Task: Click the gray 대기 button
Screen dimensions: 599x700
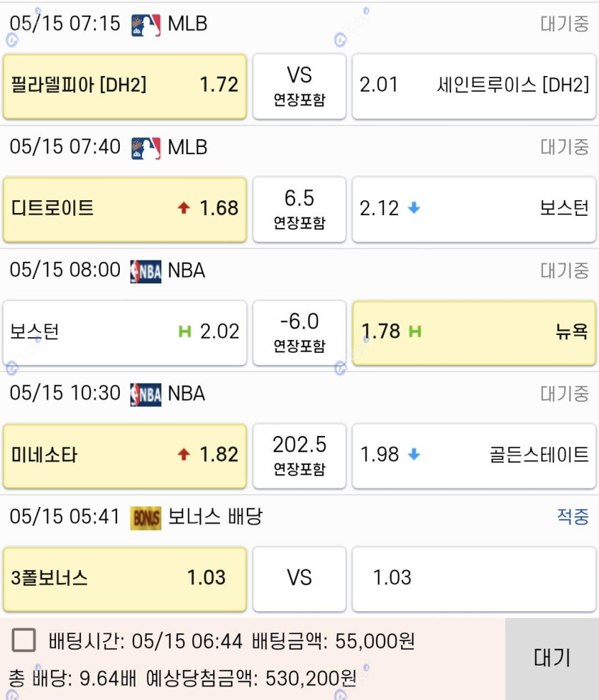Action: tap(552, 659)
